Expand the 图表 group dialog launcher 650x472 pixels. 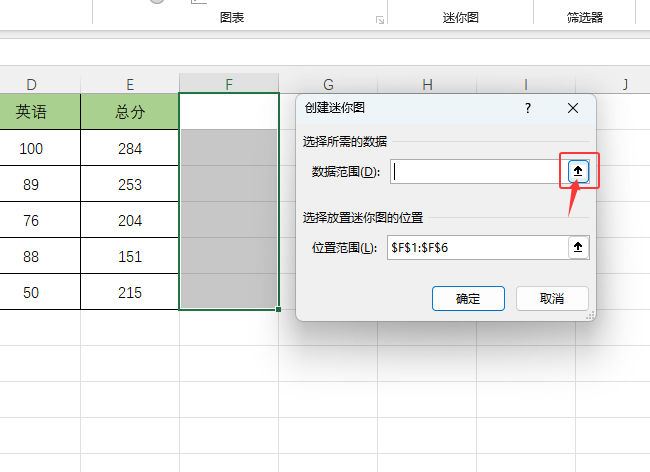click(380, 20)
